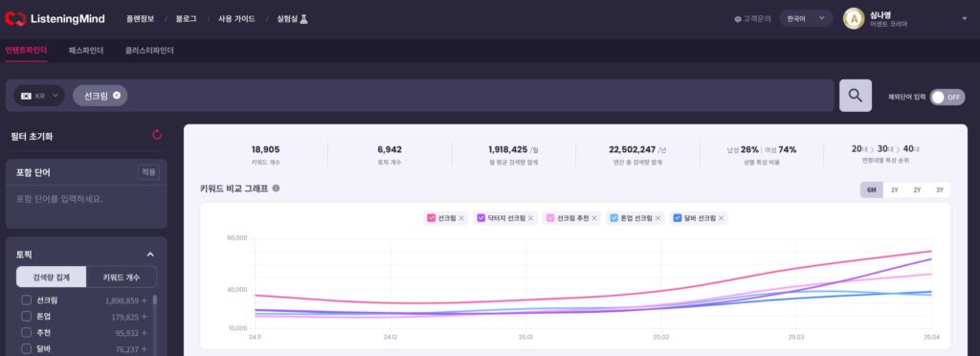980x356 pixels.
Task: Open the 플랜정보 menu item
Action: click(x=140, y=19)
